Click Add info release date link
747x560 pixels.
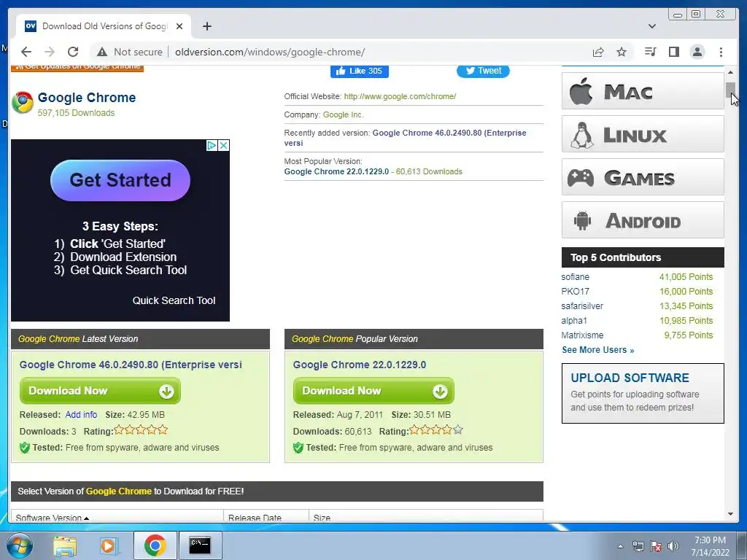[81, 415]
